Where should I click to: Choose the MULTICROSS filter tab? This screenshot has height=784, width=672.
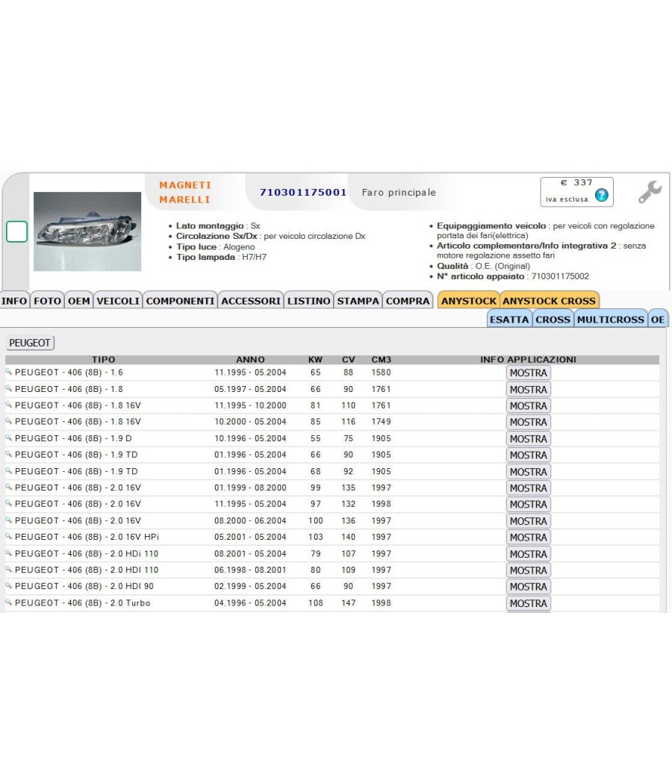click(611, 319)
